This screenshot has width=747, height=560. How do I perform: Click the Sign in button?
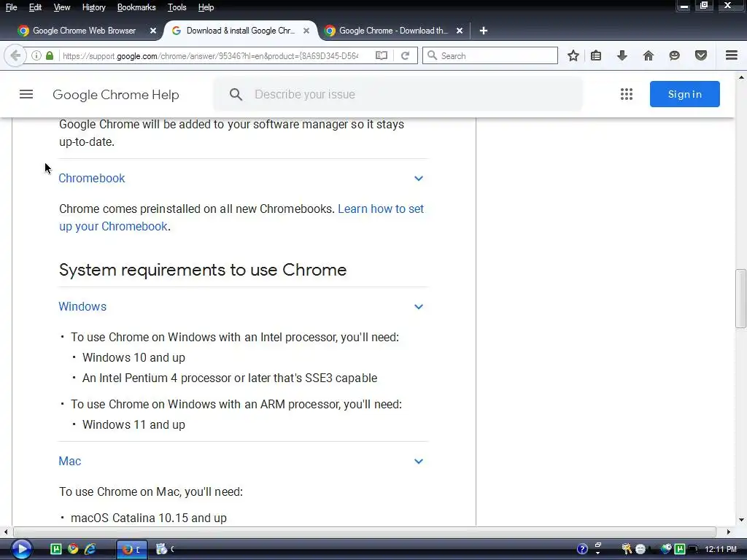pos(684,94)
